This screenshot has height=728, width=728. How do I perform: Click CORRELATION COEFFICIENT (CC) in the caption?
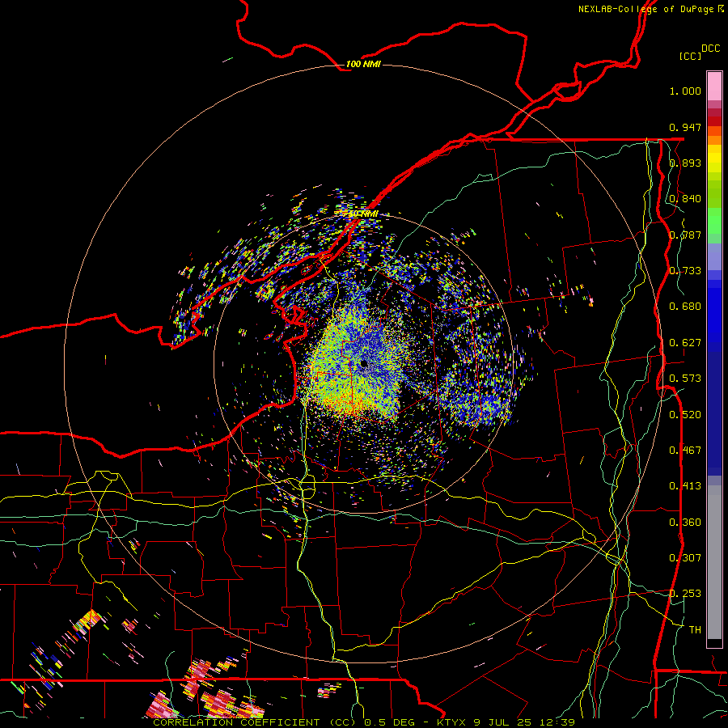[255, 722]
